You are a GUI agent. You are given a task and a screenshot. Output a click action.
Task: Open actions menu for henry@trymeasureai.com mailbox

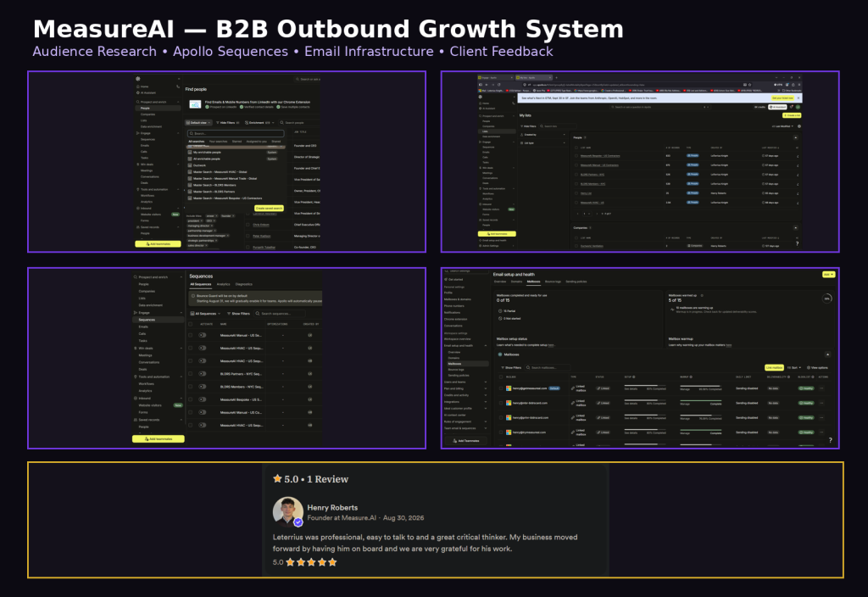click(821, 432)
